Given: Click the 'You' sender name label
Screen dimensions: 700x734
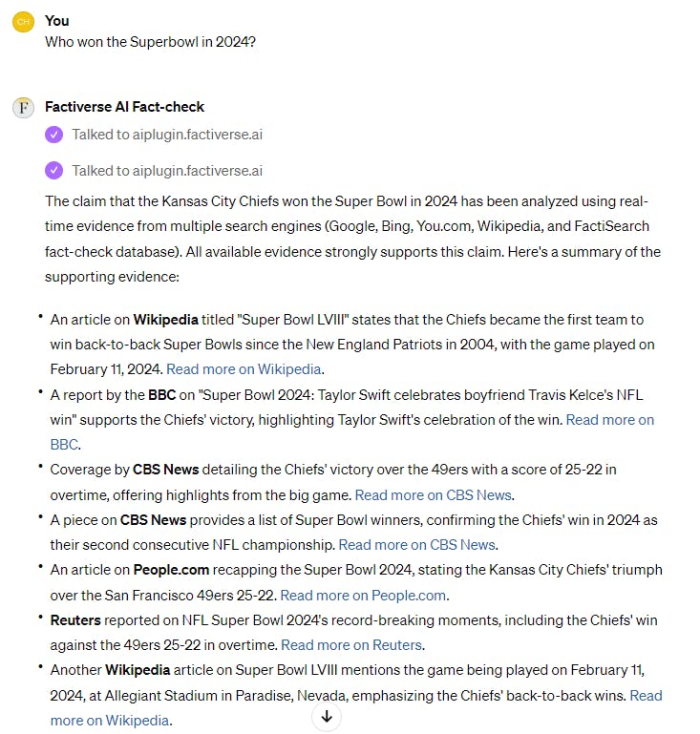Looking at the screenshot, I should (57, 21).
